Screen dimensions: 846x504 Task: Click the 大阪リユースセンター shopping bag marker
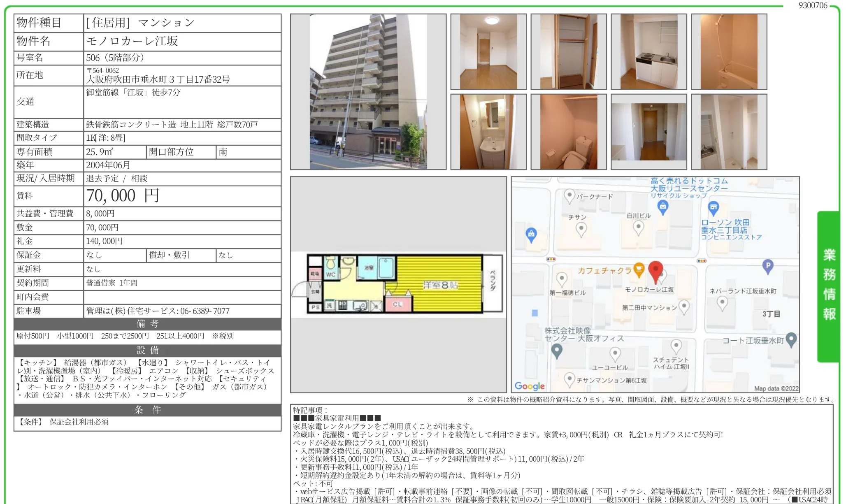(x=662, y=207)
